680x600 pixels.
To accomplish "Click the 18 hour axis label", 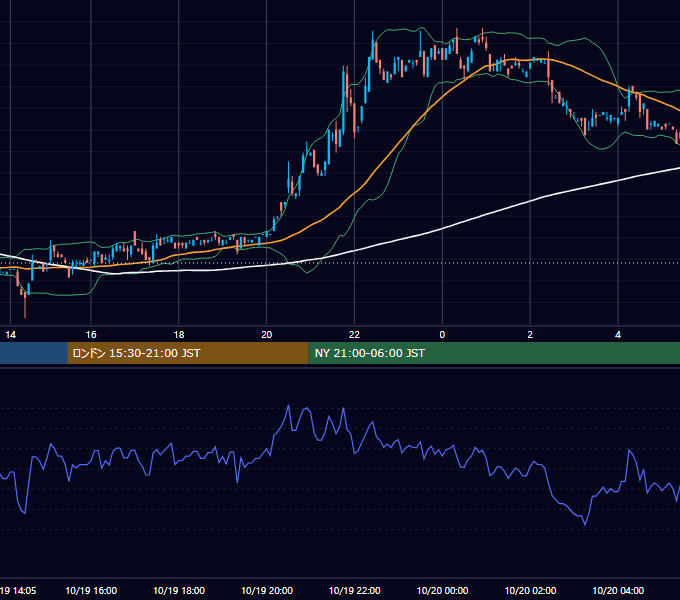I will point(179,335).
